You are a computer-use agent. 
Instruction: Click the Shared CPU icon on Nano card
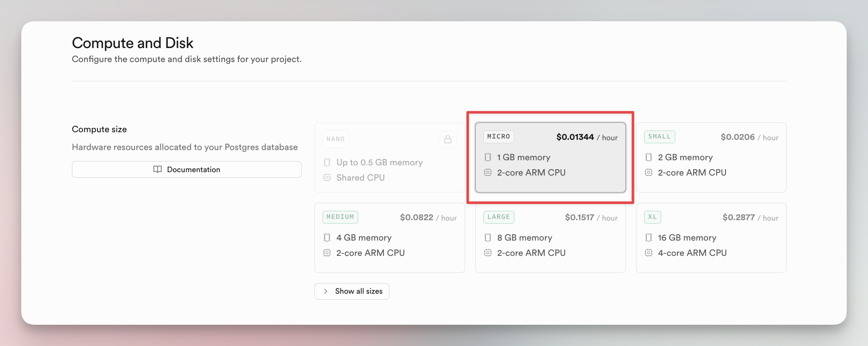coord(327,178)
